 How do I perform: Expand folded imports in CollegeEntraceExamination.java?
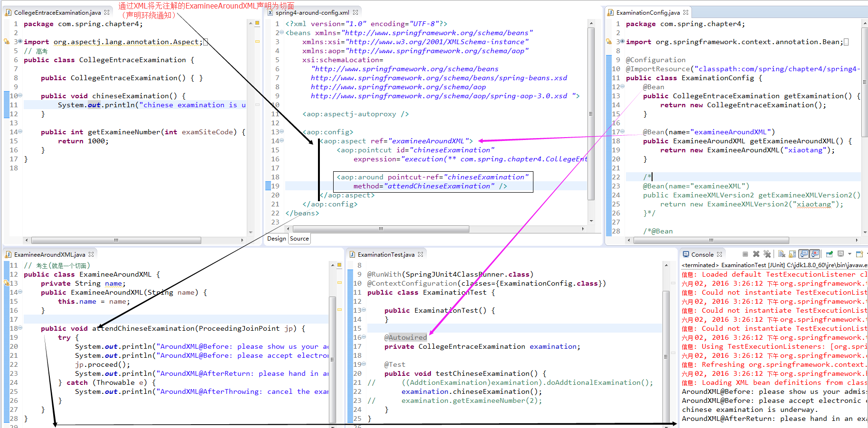tap(20, 42)
